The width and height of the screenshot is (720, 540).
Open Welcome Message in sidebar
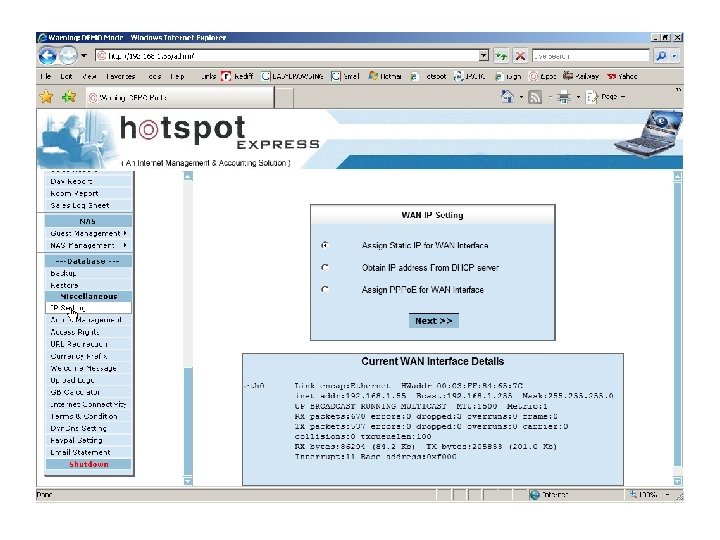tap(89, 368)
